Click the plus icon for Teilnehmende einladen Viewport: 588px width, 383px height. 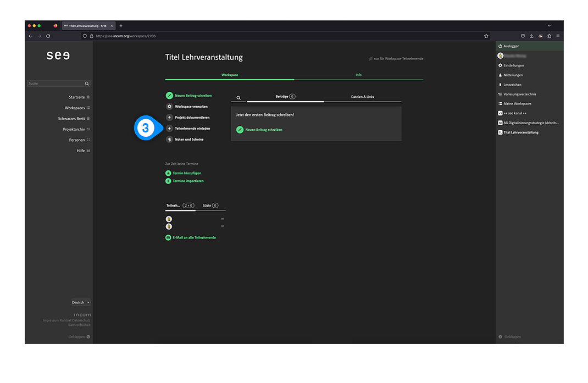pos(169,128)
